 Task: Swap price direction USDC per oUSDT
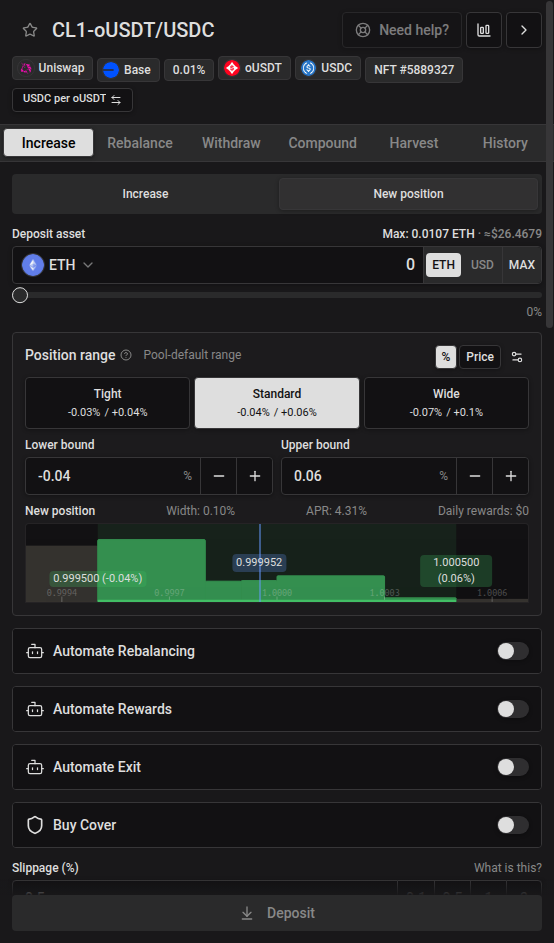point(72,100)
